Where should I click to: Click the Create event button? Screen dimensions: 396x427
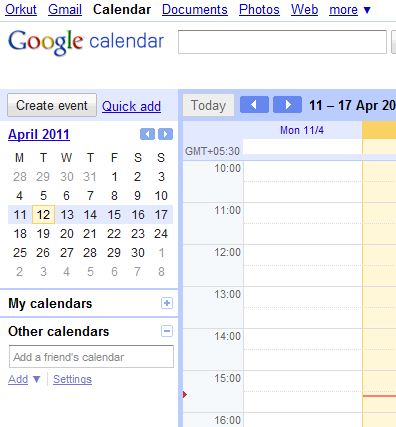click(x=52, y=105)
